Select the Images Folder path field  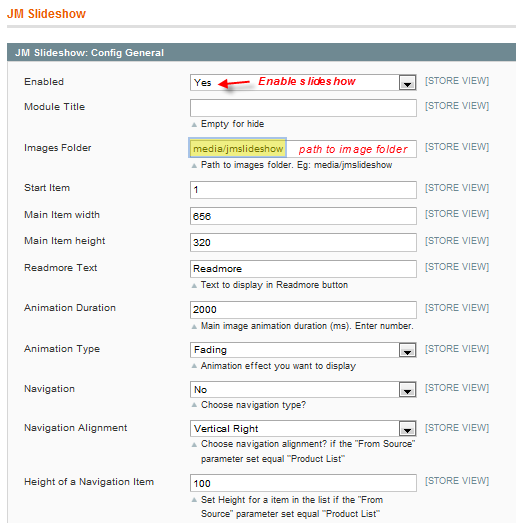[303, 149]
